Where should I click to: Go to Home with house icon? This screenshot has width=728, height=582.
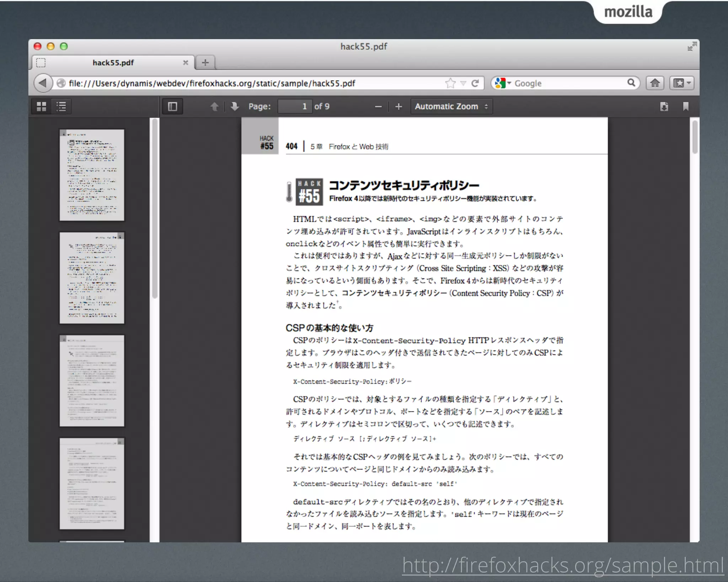pos(655,83)
